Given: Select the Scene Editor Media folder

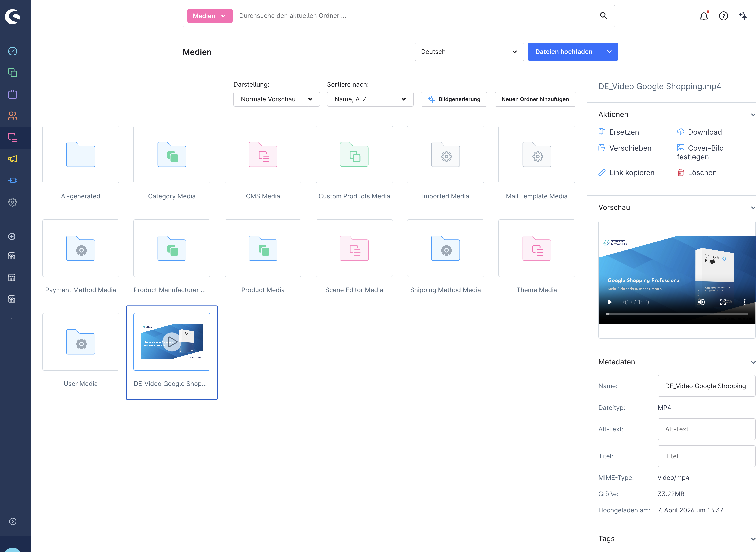Looking at the screenshot, I should [354, 248].
